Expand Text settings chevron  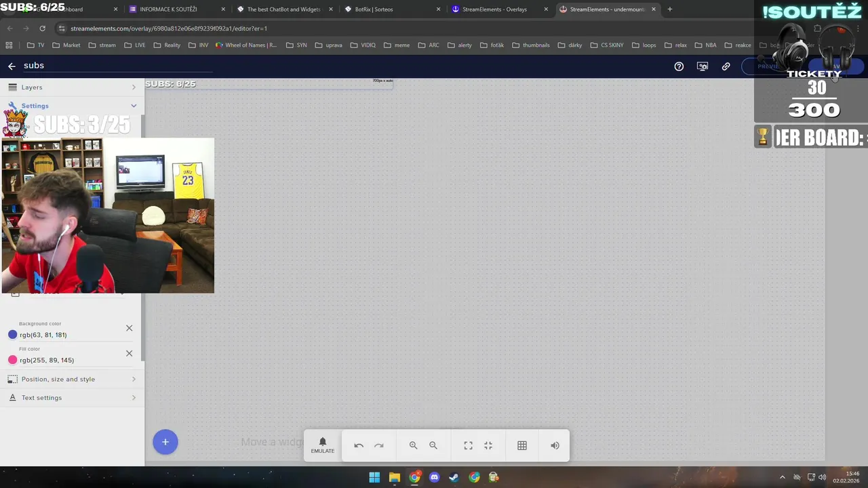point(134,398)
